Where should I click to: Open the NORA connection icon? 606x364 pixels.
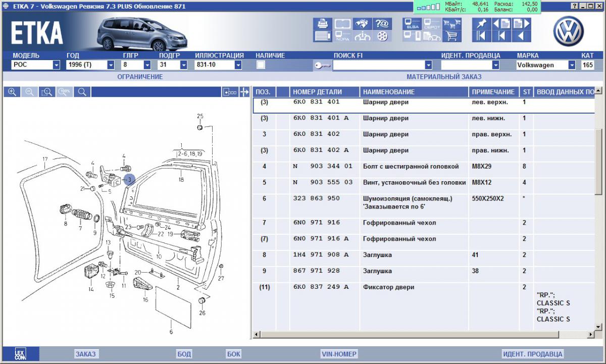[x=342, y=36]
